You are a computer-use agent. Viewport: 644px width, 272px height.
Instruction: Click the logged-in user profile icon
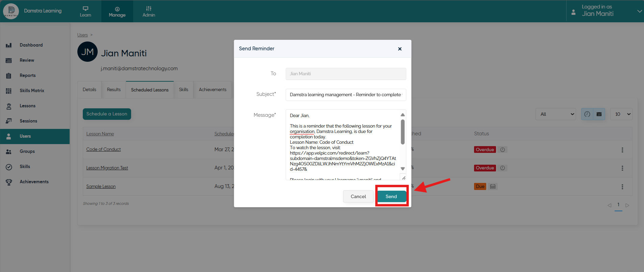point(573,12)
